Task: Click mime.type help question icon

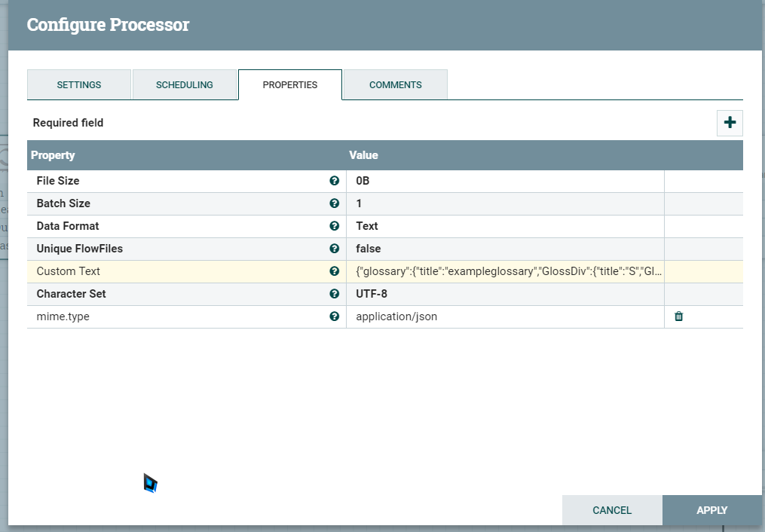Action: (x=334, y=316)
